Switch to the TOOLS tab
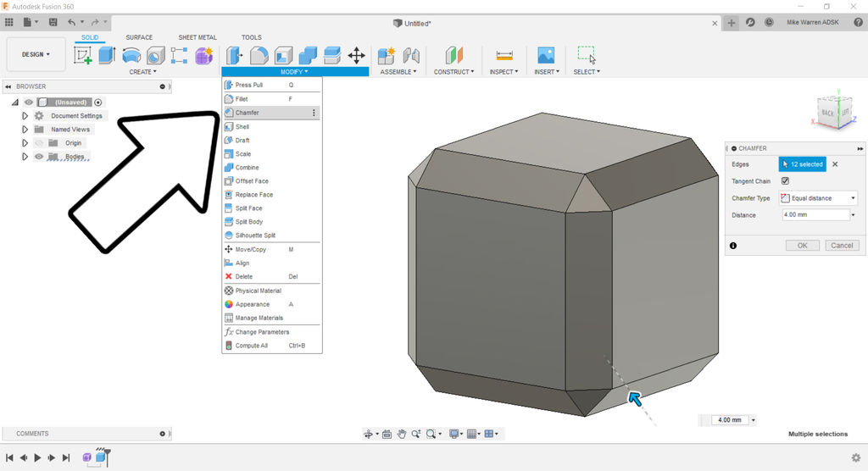The height and width of the screenshot is (471, 868). (x=251, y=37)
